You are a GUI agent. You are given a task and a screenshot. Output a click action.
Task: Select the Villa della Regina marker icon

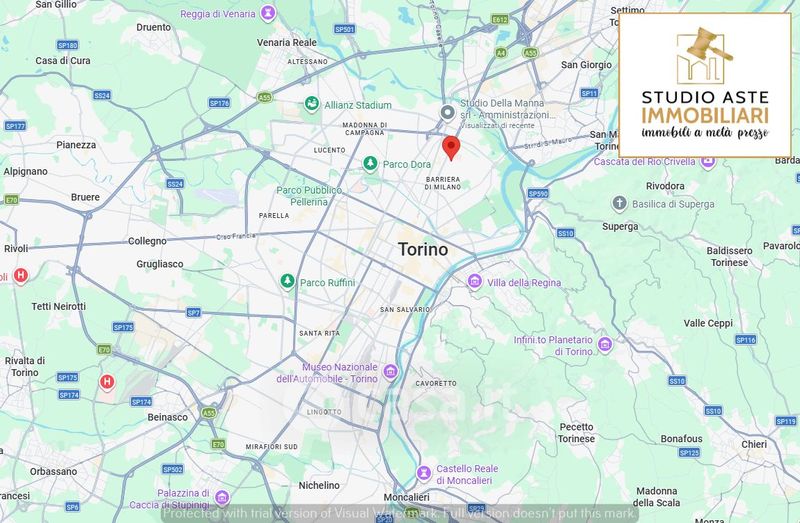pyautogui.click(x=474, y=282)
